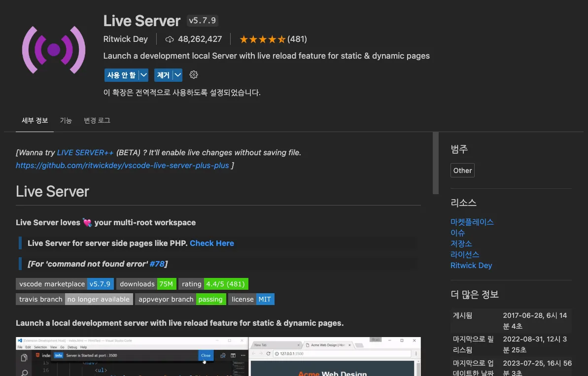Open the Check Here PHP link
This screenshot has height=376, width=588.
coord(212,243)
